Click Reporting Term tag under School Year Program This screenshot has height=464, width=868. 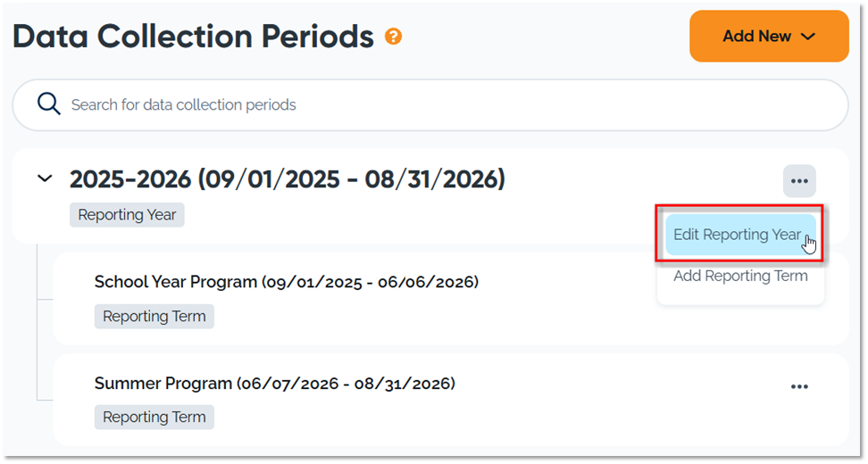(x=154, y=316)
